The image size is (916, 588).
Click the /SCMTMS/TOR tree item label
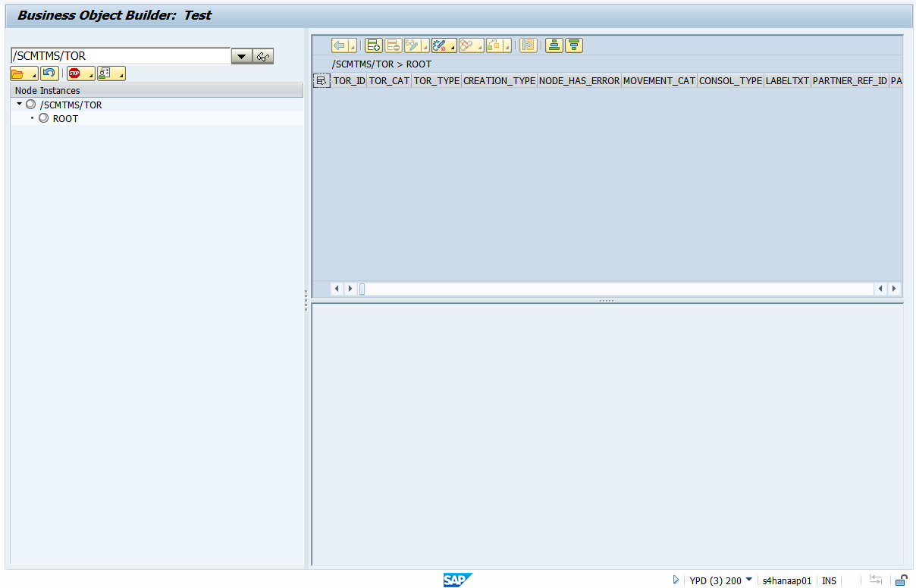[71, 105]
